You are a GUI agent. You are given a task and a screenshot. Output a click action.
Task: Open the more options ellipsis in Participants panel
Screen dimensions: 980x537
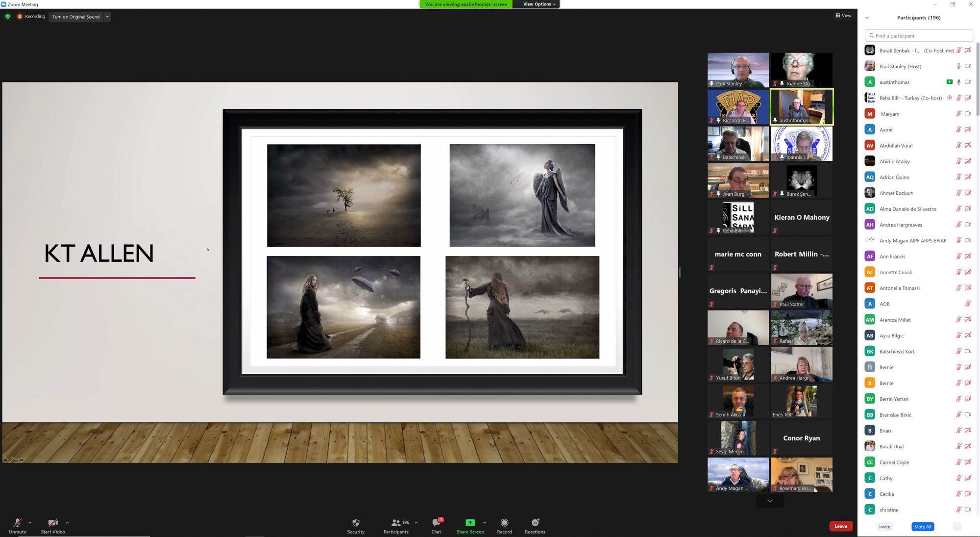(x=957, y=527)
